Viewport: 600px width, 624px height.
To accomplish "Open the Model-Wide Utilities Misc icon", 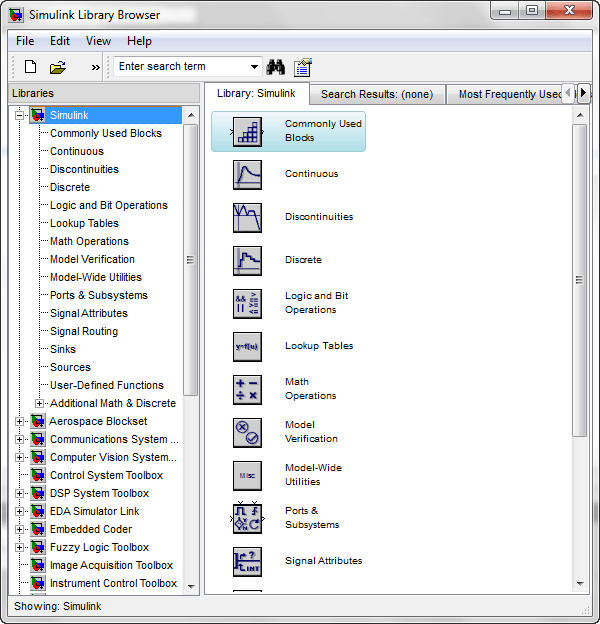I will pos(247,476).
